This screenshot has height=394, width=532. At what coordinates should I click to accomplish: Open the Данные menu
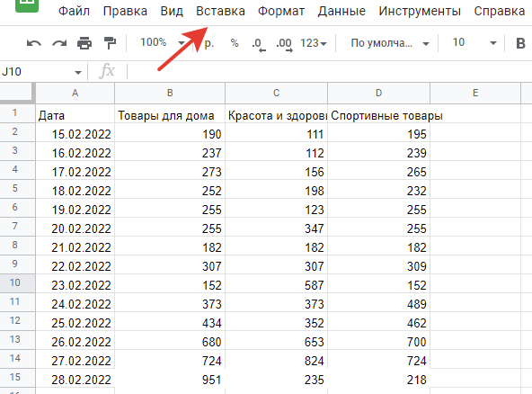pyautogui.click(x=341, y=11)
